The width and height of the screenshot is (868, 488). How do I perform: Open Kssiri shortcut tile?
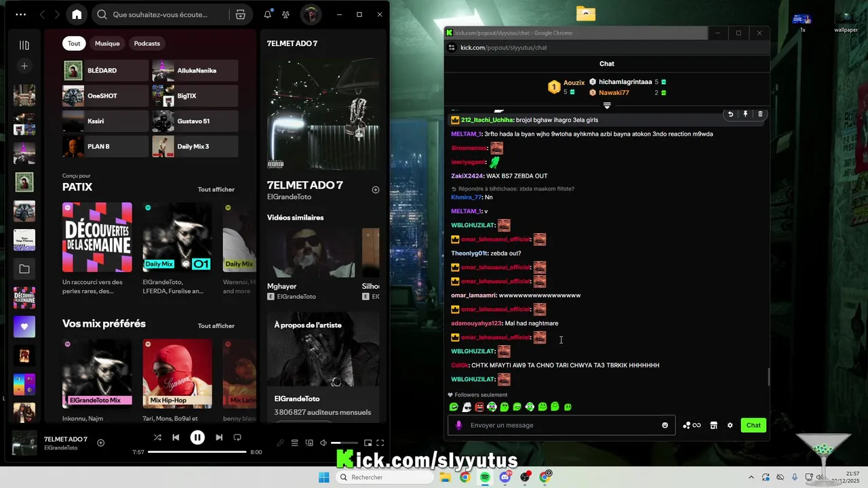point(105,121)
